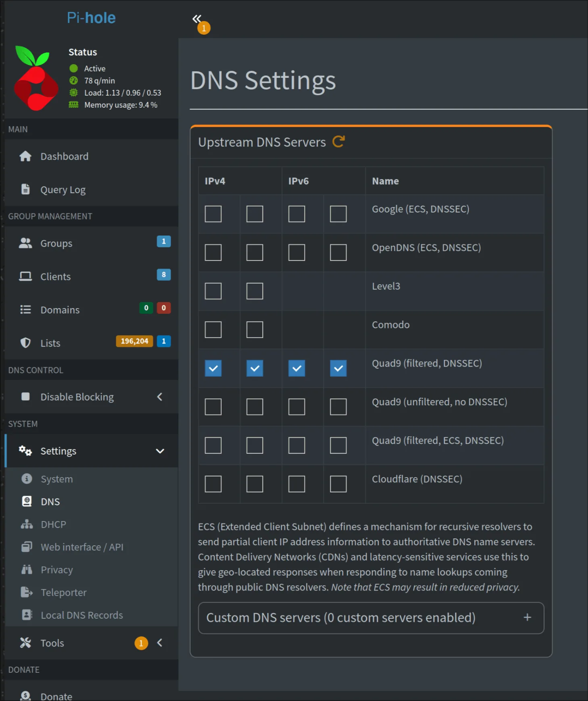This screenshot has height=701, width=588.
Task: Click the Privacy binoculars icon
Action: pyautogui.click(x=27, y=570)
